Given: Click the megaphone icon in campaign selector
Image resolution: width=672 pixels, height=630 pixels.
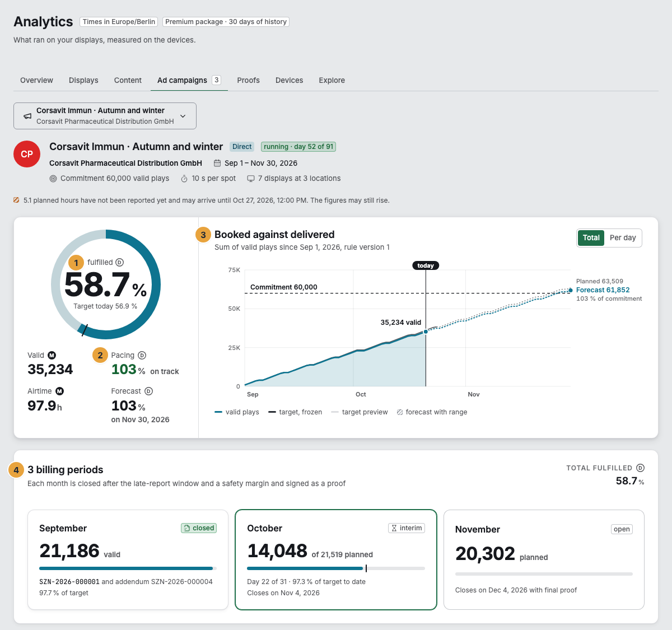Looking at the screenshot, I should click(27, 116).
